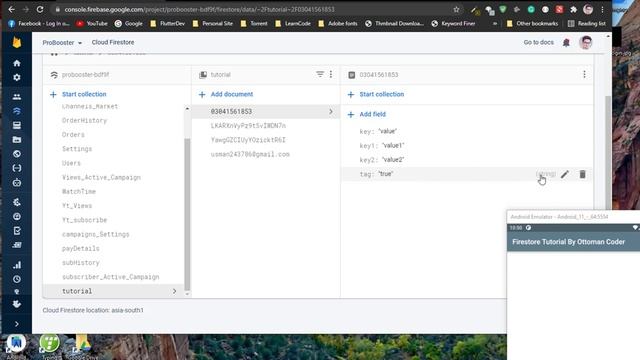Open project settings gear in sidebar
This screenshot has height=360, width=640.
pyautogui.click(x=17, y=78)
